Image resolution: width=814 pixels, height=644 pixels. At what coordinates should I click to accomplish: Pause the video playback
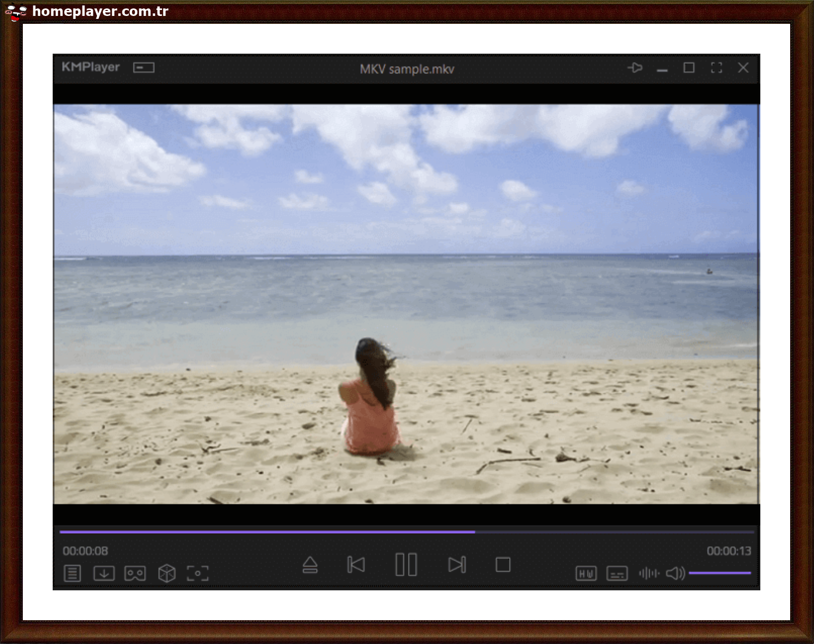[407, 564]
